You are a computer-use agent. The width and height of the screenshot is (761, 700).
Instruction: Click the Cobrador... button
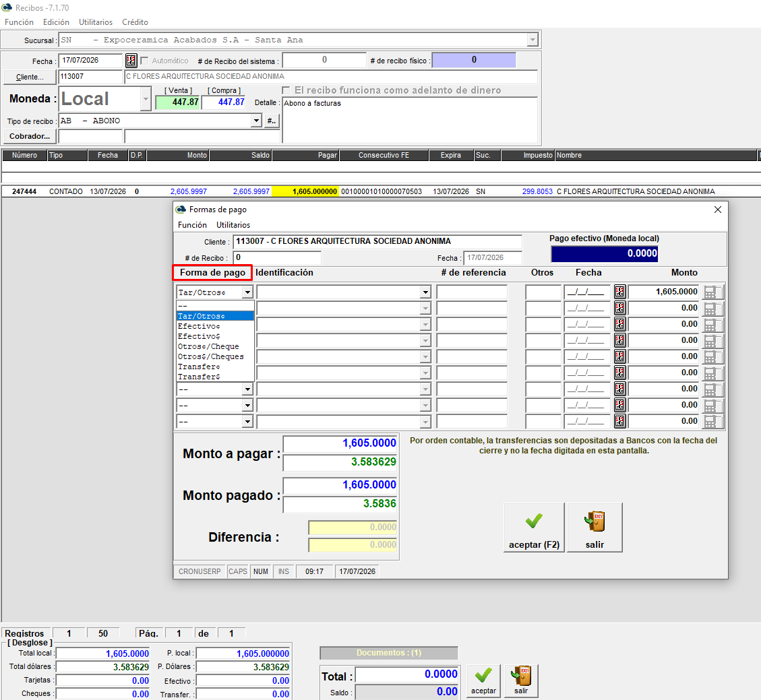(30, 136)
